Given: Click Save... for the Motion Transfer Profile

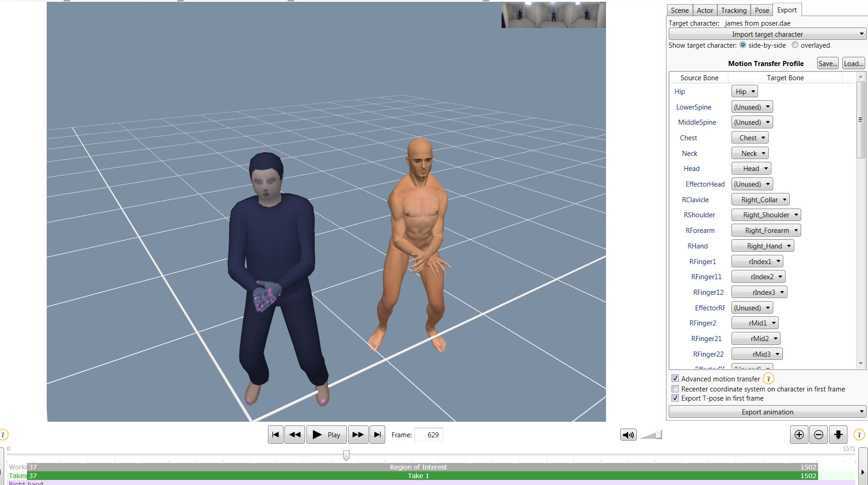Looking at the screenshot, I should click(x=828, y=63).
